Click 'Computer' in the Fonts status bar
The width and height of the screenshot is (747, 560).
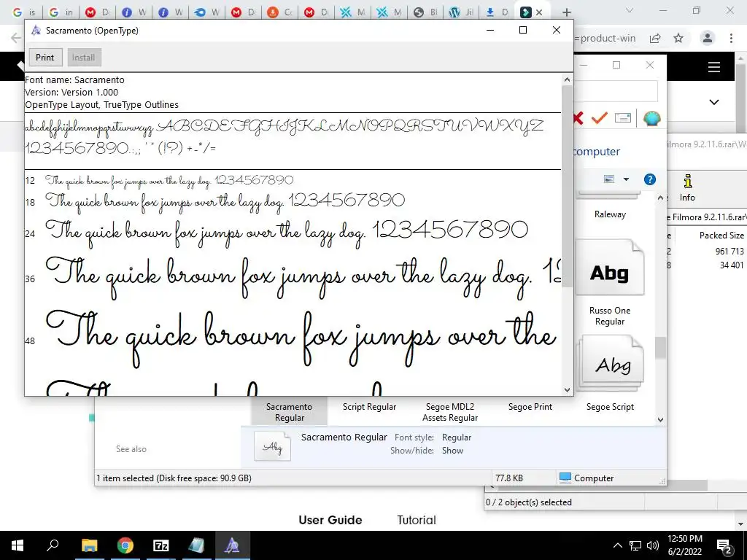pyautogui.click(x=587, y=478)
